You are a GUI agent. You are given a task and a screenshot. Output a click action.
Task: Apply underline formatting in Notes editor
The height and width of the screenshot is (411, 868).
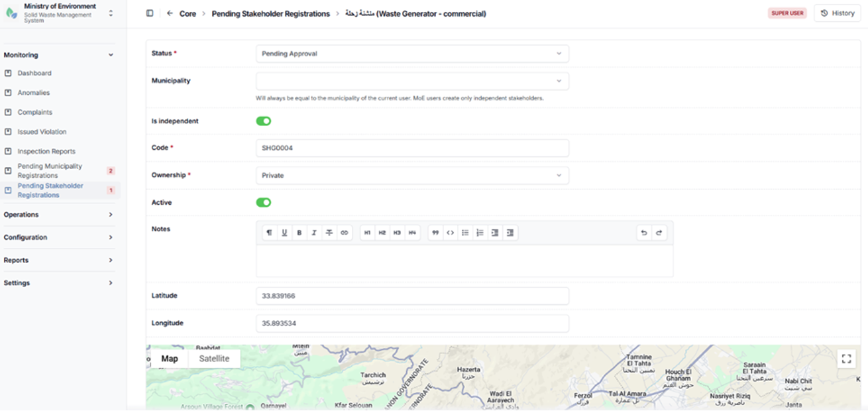[x=284, y=233]
